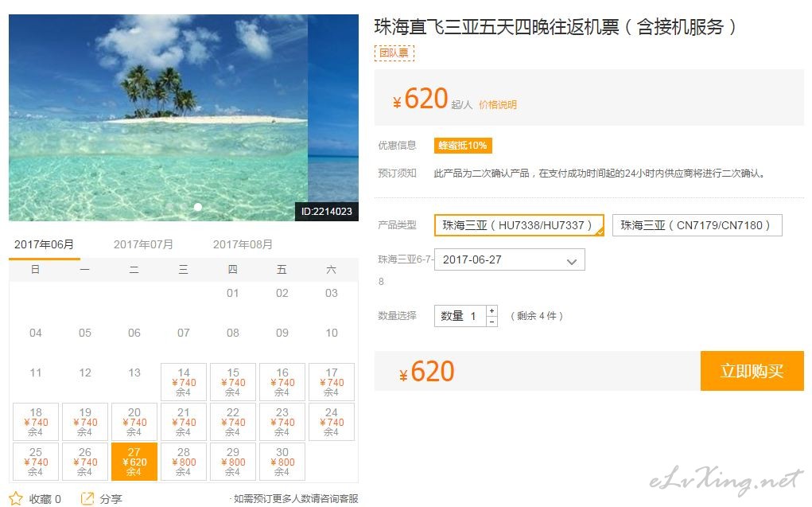Switch to the 2017年07月 calendar tab

[143, 244]
